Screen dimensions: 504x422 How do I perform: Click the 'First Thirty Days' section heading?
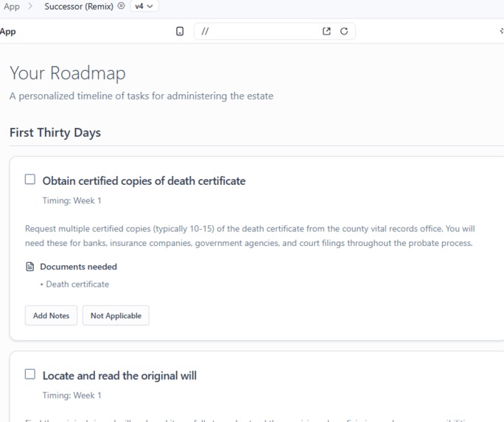click(55, 133)
